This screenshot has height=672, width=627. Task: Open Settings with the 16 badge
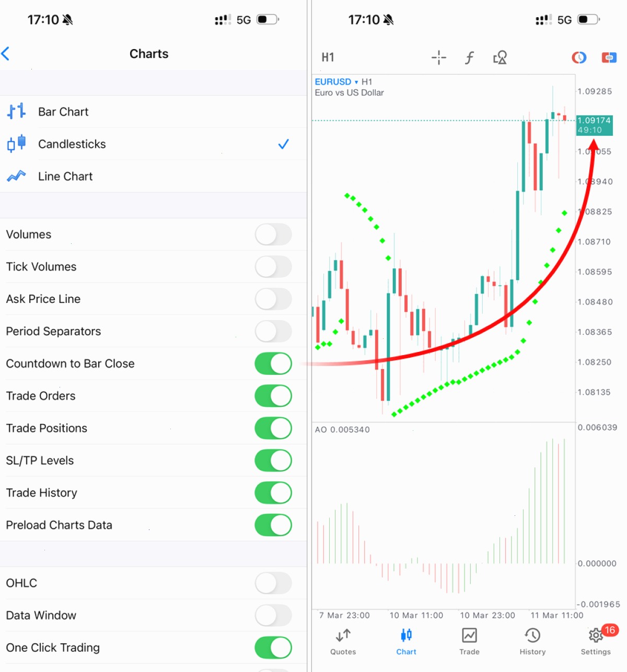tap(596, 641)
